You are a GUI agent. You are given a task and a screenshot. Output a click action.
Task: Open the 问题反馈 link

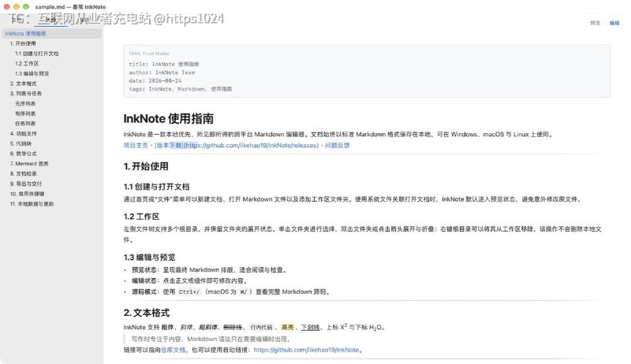(x=338, y=146)
